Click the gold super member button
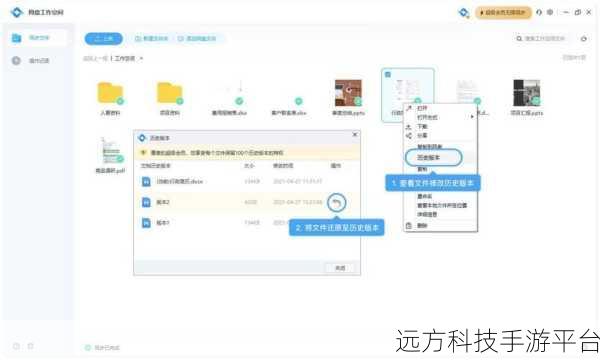 pos(503,13)
